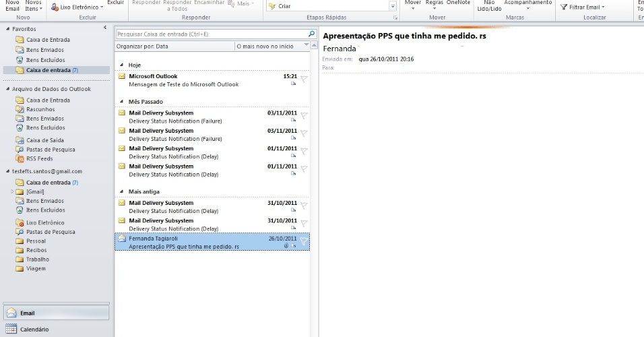Image resolution: width=644 pixels, height=337 pixels.
Task: Open Pastas de Pesquisa under Outlook data
Action: coord(51,150)
